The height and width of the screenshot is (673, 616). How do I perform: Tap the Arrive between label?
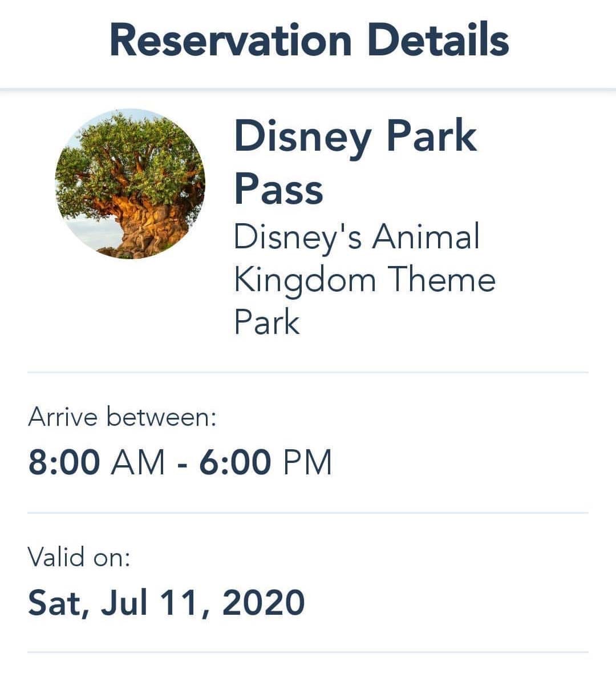click(x=122, y=416)
